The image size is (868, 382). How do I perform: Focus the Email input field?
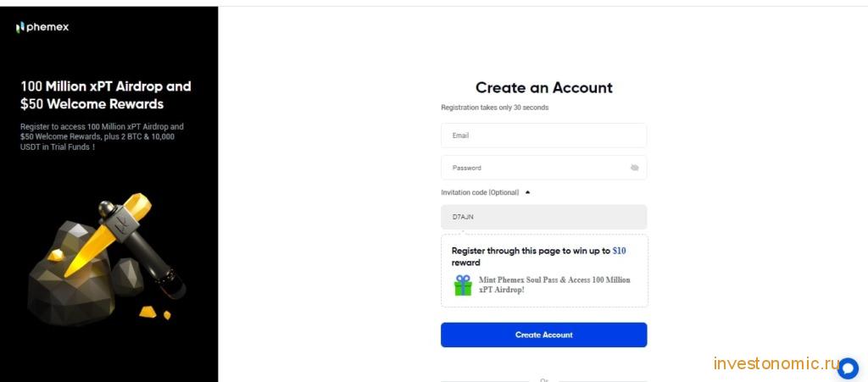[x=543, y=136]
